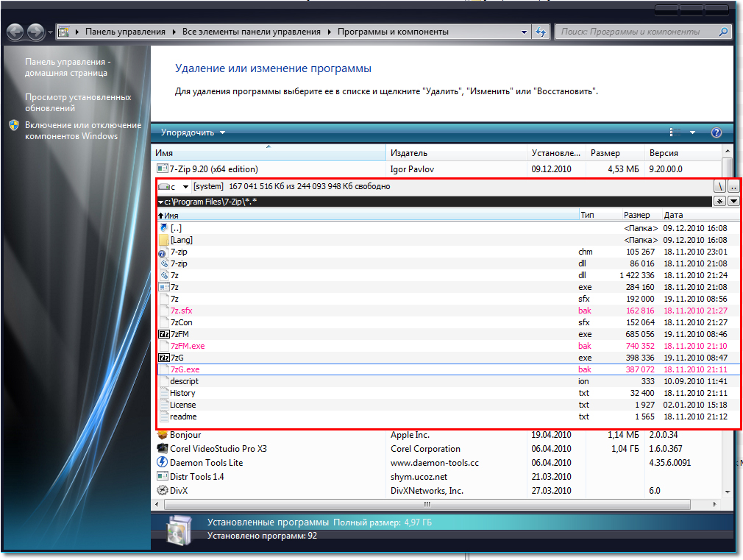Click the Daemon Tools Lite icon
Screen dimensions: 743x560
[x=163, y=463]
